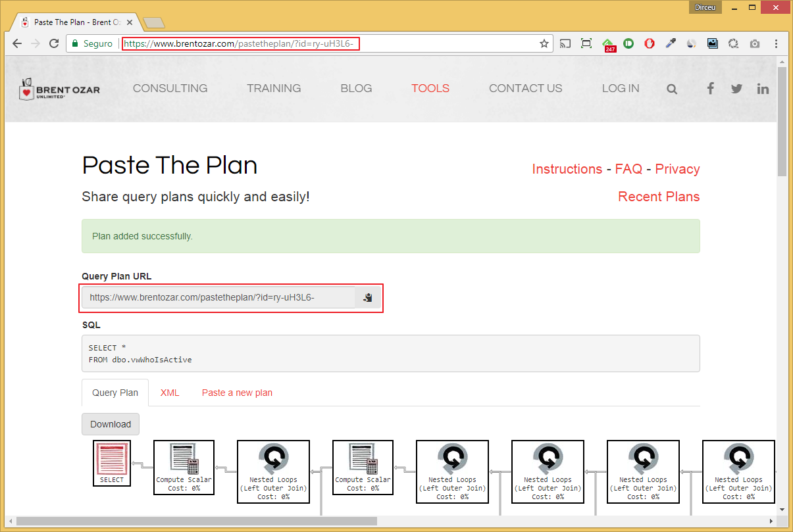Click the Paste The Plan heading
Viewport: 793px width, 532px height.
(x=170, y=165)
